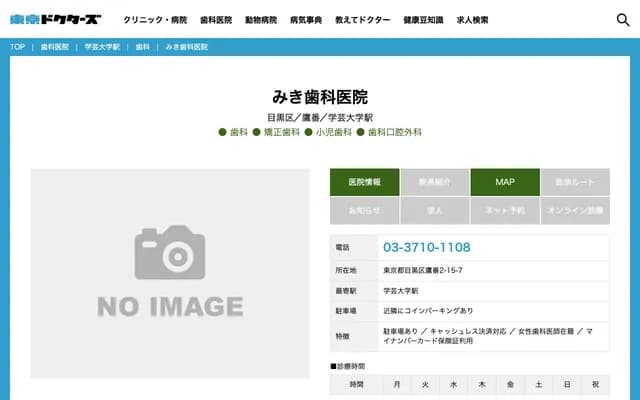Click the 小児歯科 specialty tag

coord(333,132)
